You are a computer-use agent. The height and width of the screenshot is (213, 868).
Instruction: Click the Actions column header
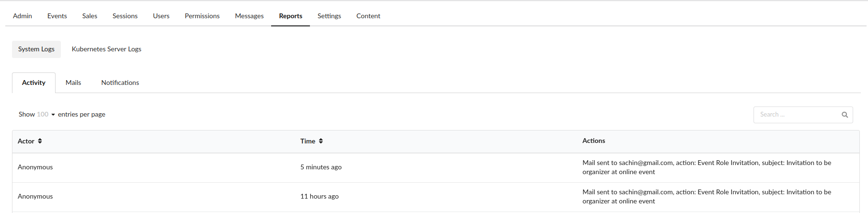point(594,141)
